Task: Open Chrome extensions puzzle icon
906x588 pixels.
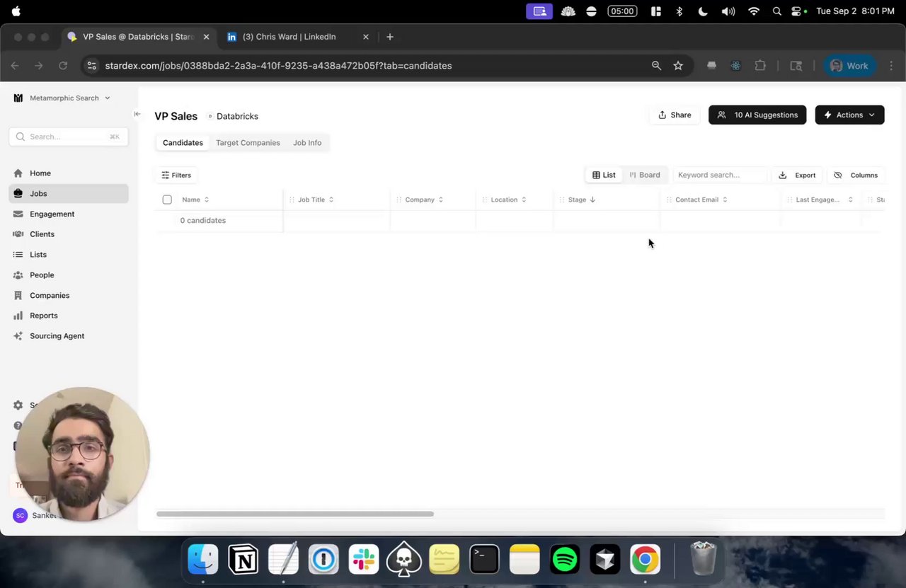Action: point(760,66)
